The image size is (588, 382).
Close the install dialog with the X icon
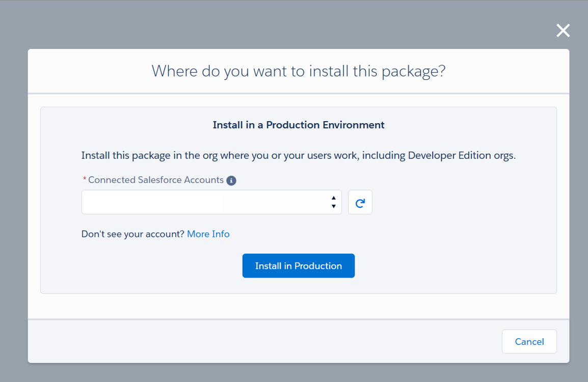563,31
